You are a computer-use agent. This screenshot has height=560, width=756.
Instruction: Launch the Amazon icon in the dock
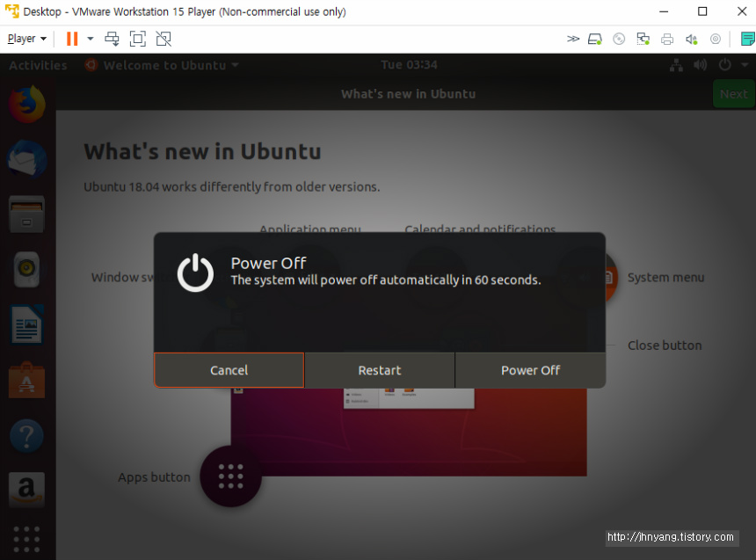(27, 489)
